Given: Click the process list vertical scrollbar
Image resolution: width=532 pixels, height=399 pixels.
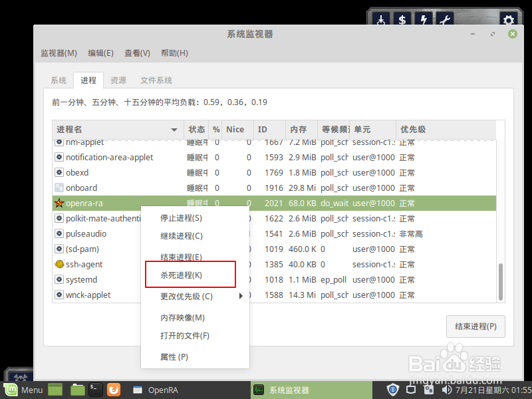Looking at the screenshot, I should [x=501, y=282].
